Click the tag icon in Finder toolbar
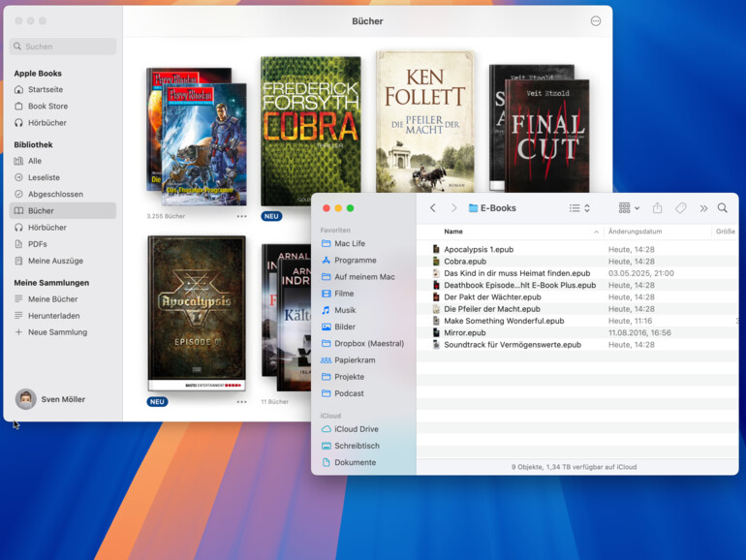The height and width of the screenshot is (560, 746). coord(681,208)
